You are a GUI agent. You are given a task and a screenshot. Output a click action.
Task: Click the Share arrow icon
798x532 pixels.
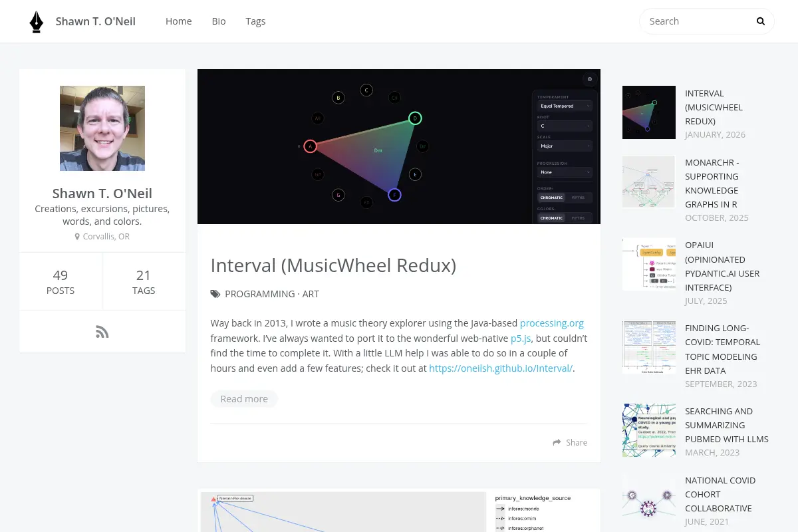point(557,442)
